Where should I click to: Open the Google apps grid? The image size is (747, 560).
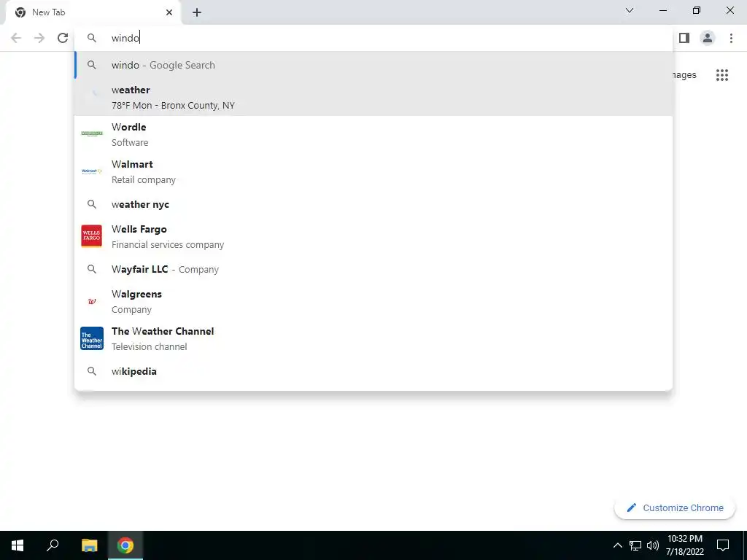pos(722,75)
